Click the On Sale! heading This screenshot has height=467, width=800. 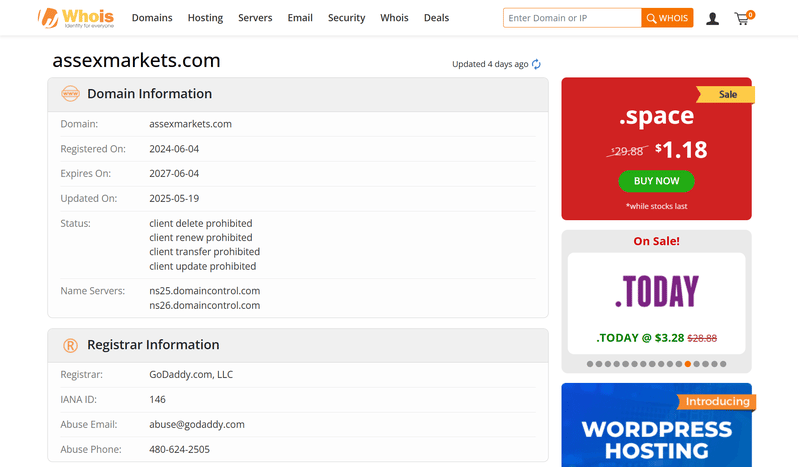656,241
